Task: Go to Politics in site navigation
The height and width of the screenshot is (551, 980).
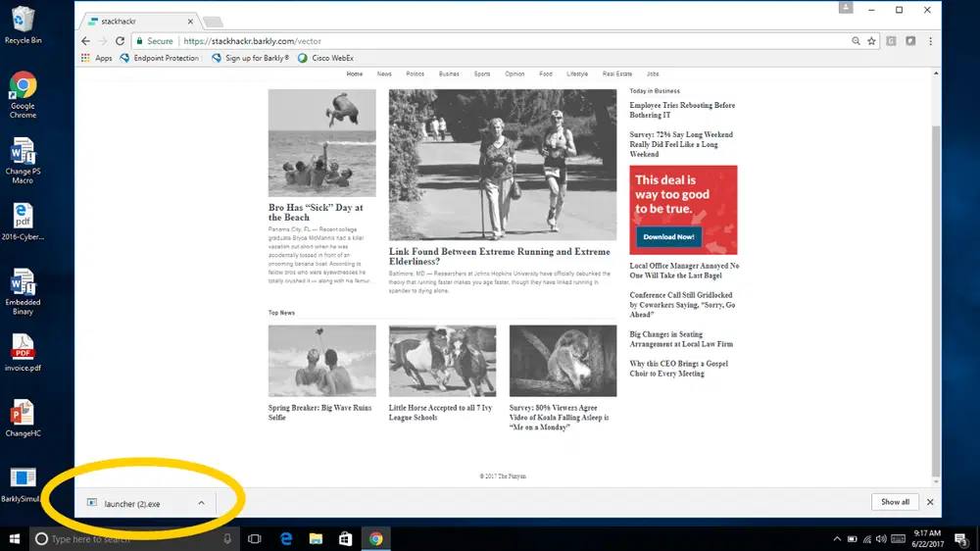Action: 415,74
